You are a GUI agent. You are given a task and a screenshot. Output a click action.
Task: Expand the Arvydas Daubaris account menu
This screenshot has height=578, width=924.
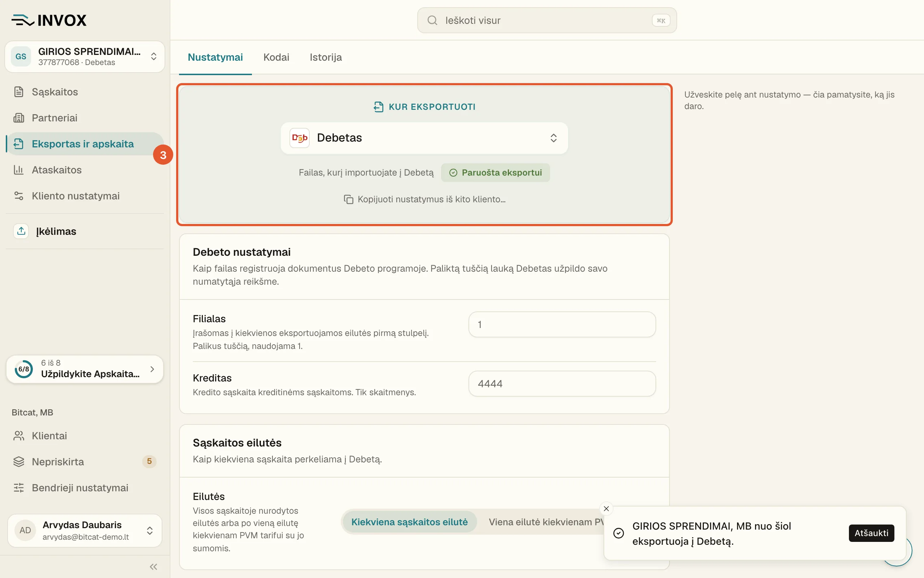(85, 530)
